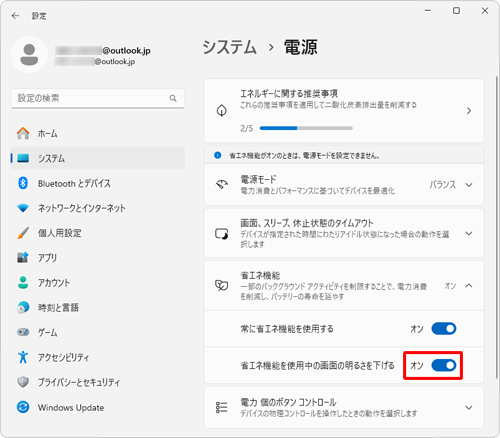
Task: Click システム in the breadcrumb
Action: click(x=230, y=47)
